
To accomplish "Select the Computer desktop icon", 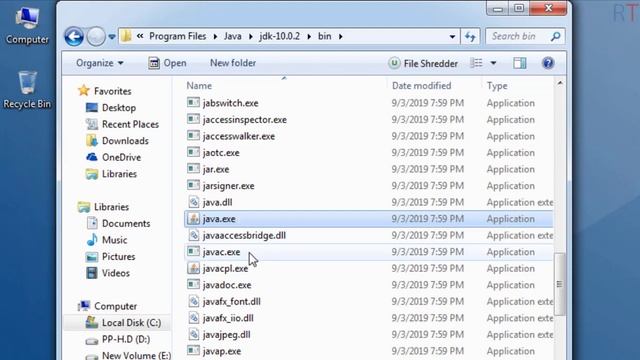I will pyautogui.click(x=27, y=25).
